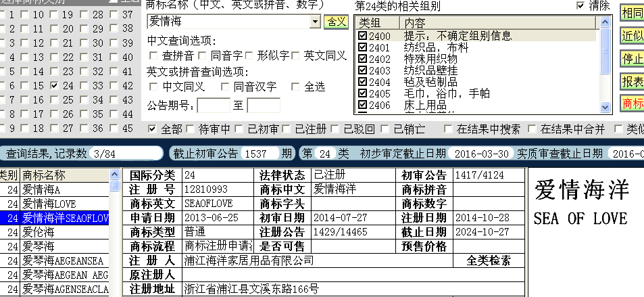
Task: Click the 报表 button
Action: 632,81
